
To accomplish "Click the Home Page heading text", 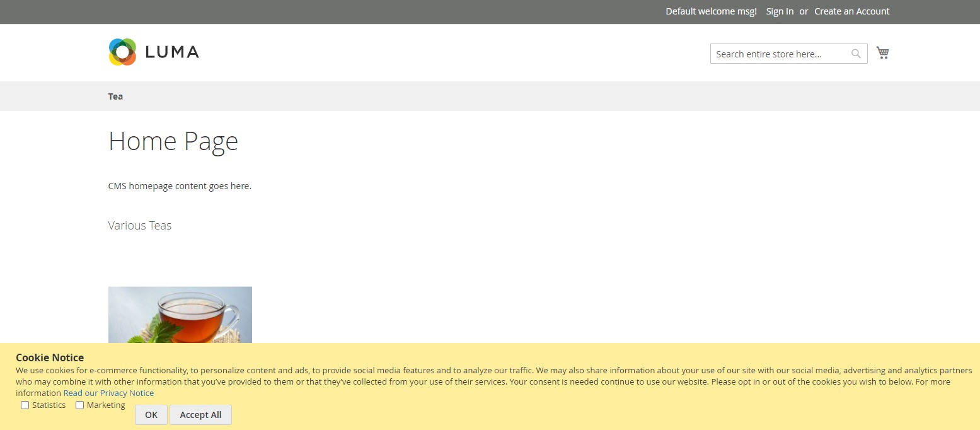I will tap(173, 141).
